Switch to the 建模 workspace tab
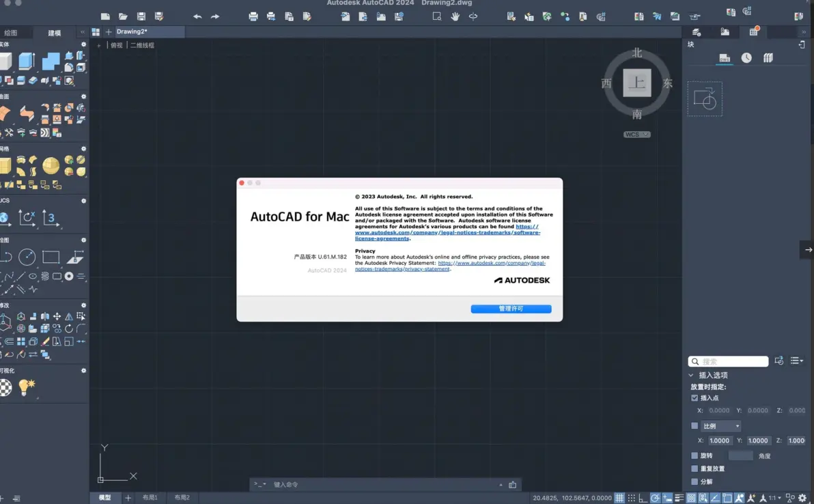The height and width of the screenshot is (504, 814). [55, 33]
